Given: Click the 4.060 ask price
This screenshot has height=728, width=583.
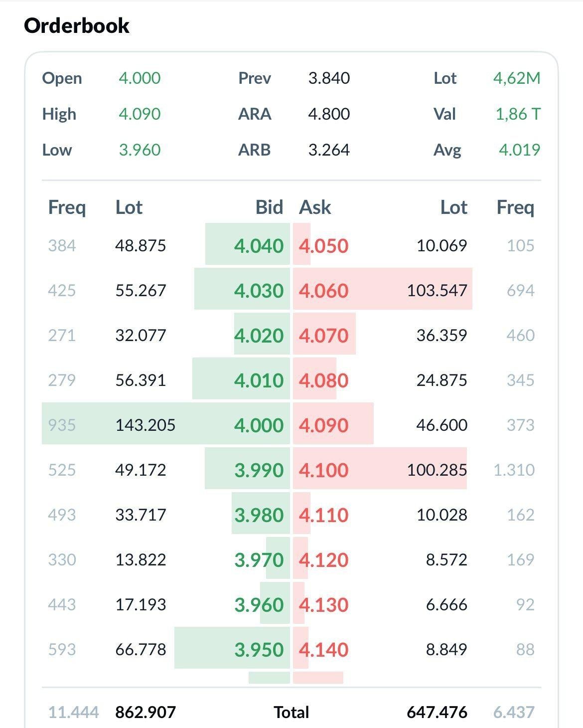Looking at the screenshot, I should [x=323, y=291].
